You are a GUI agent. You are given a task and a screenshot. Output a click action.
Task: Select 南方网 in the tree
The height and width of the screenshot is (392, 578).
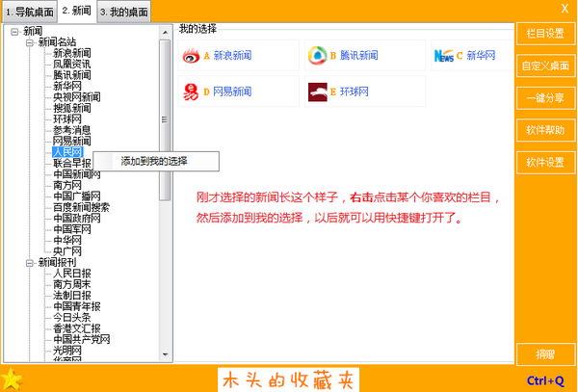(x=67, y=185)
